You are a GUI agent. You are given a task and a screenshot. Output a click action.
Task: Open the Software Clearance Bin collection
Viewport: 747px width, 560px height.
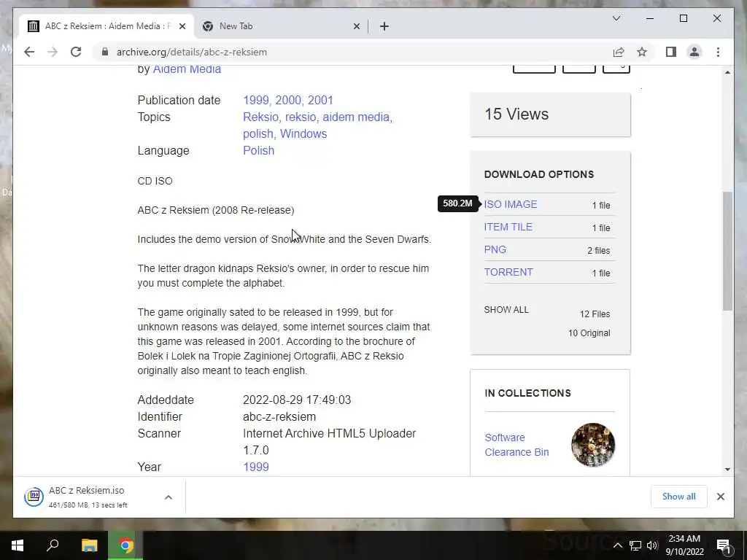coord(516,445)
